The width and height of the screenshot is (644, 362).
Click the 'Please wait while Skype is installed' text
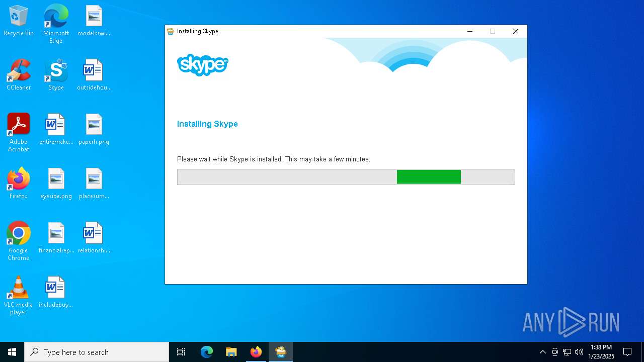pos(274,159)
